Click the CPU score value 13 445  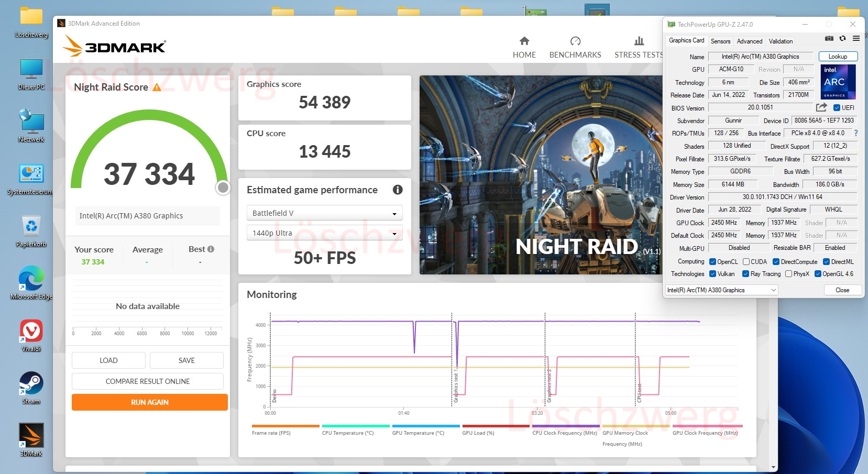[x=325, y=151]
